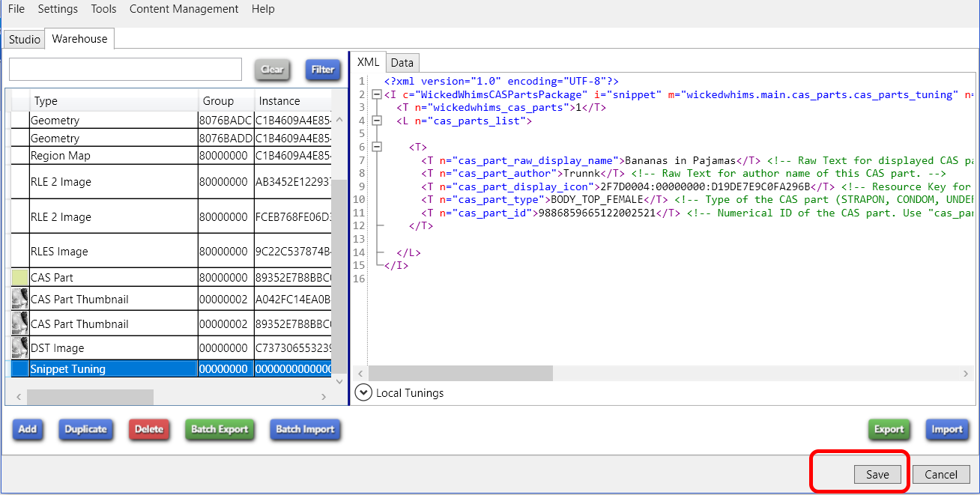The width and height of the screenshot is (980, 495).
Task: Click the 'BODY_TOP_FEMALE' value in XML
Action: (597, 199)
